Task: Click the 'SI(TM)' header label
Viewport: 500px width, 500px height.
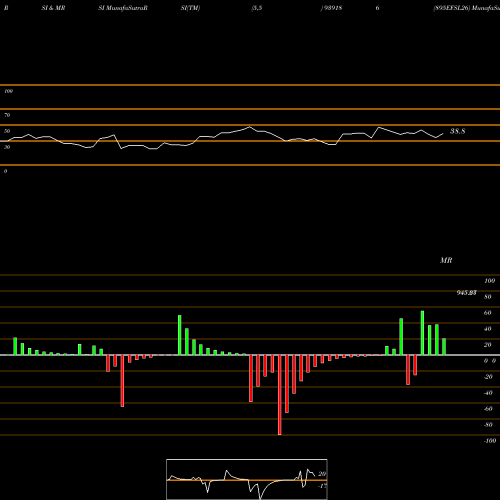Action: point(190,8)
